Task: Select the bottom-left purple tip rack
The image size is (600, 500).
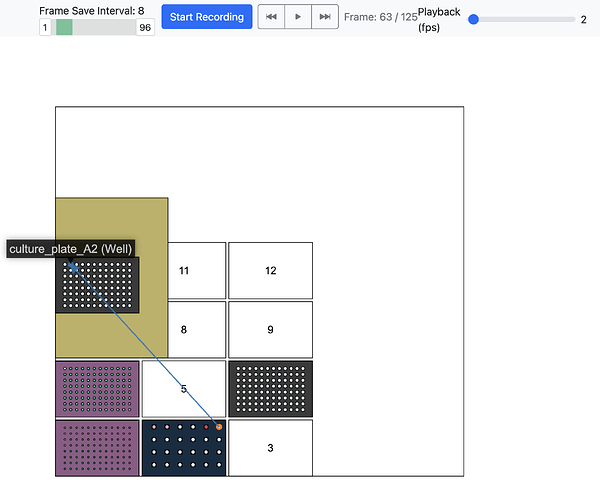Action: pyautogui.click(x=97, y=448)
